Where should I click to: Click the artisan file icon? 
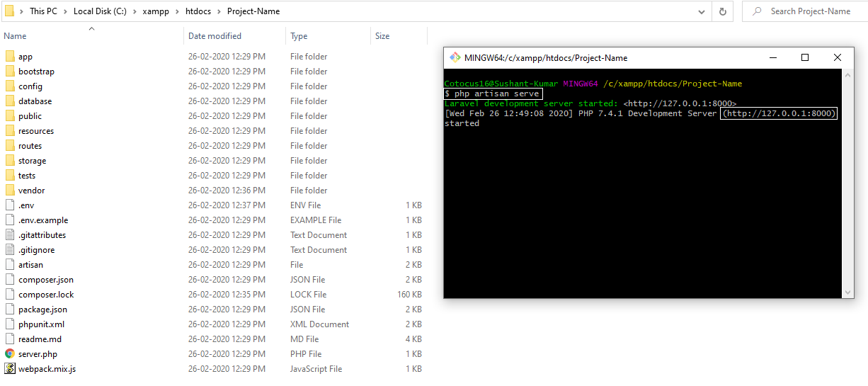click(10, 265)
